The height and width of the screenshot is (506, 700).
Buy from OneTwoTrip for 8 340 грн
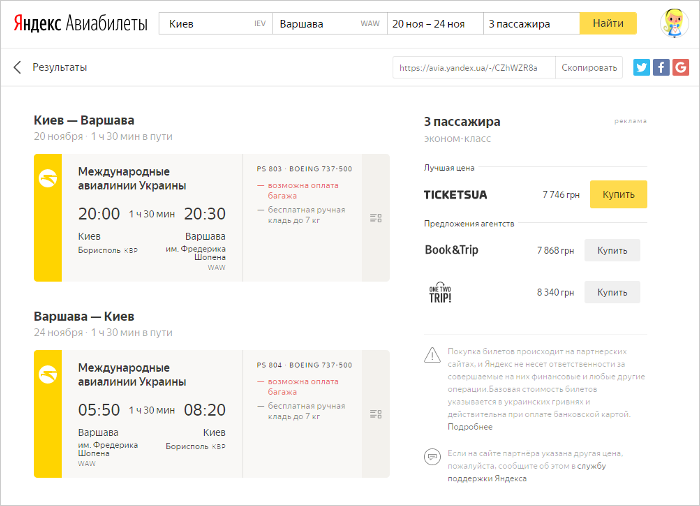(x=612, y=292)
